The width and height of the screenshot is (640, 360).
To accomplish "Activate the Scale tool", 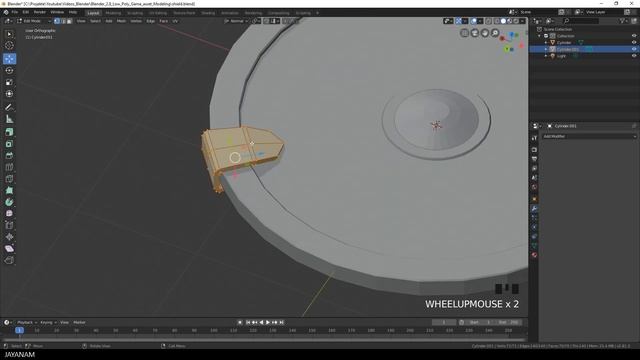I will point(9,82).
